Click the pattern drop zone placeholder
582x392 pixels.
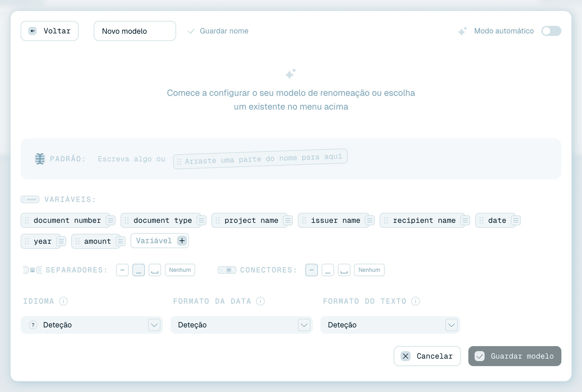260,159
